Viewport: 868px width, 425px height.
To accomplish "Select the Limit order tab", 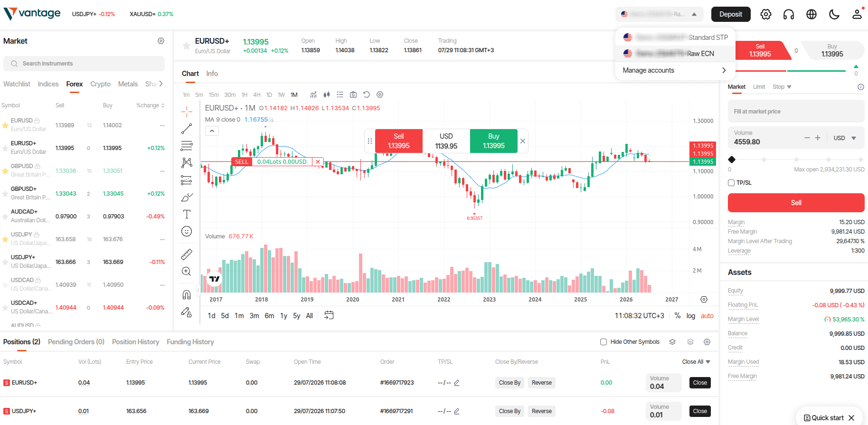I will 759,87.
